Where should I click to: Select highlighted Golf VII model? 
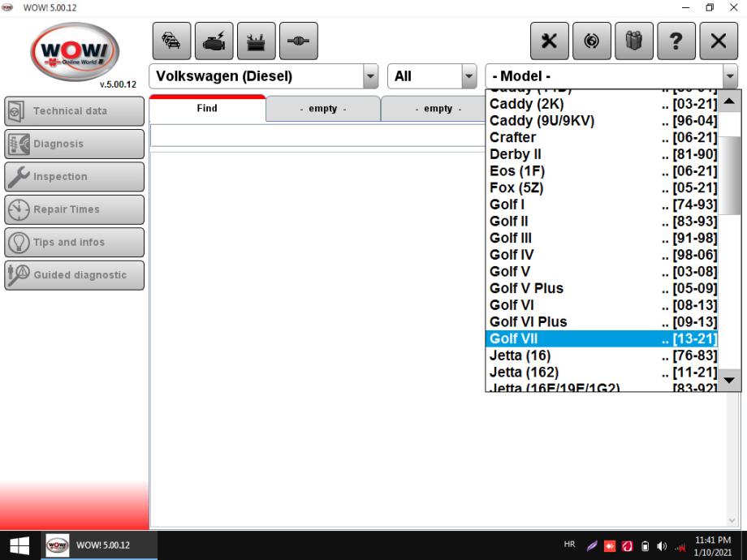(x=602, y=338)
